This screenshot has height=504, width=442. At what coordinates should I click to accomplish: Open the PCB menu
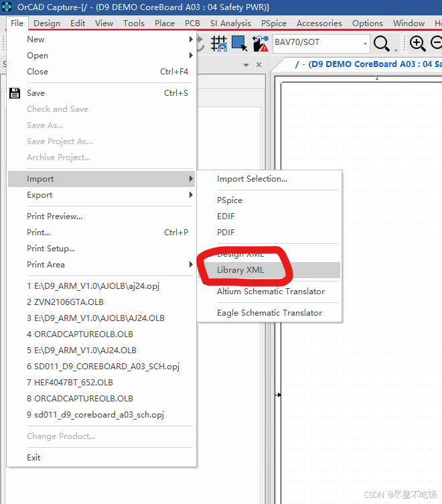(192, 23)
